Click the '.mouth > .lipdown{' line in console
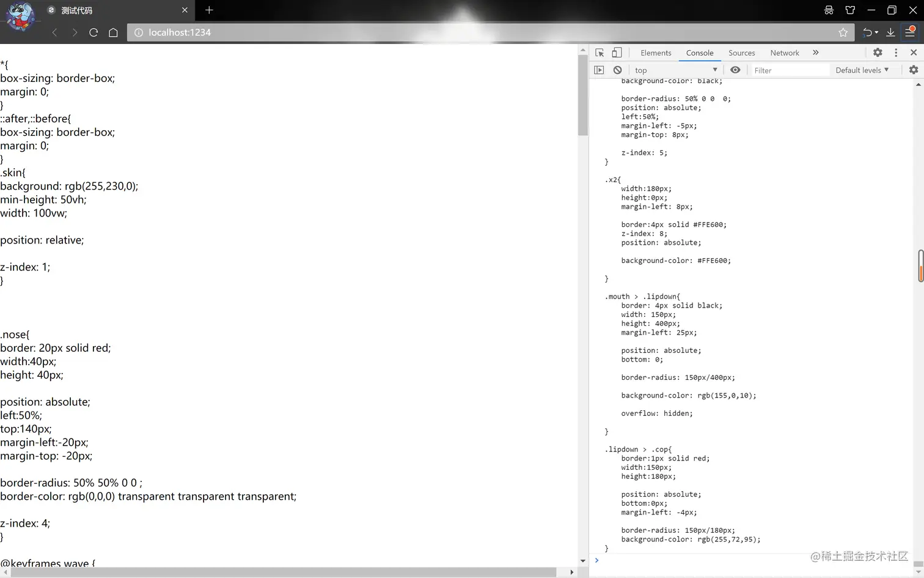Viewport: 924px width, 578px height. click(642, 297)
